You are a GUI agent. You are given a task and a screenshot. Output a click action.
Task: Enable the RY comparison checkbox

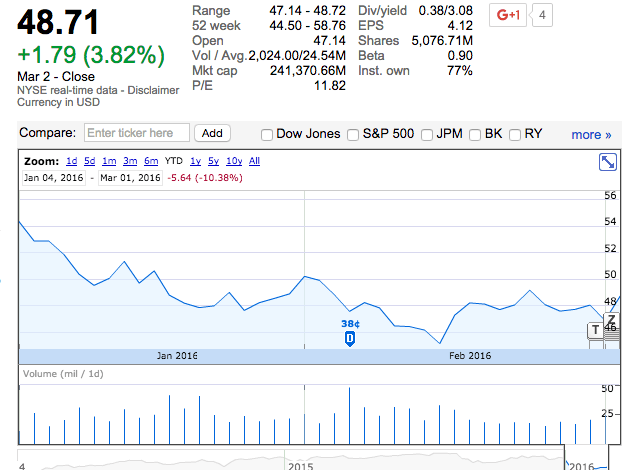(515, 135)
